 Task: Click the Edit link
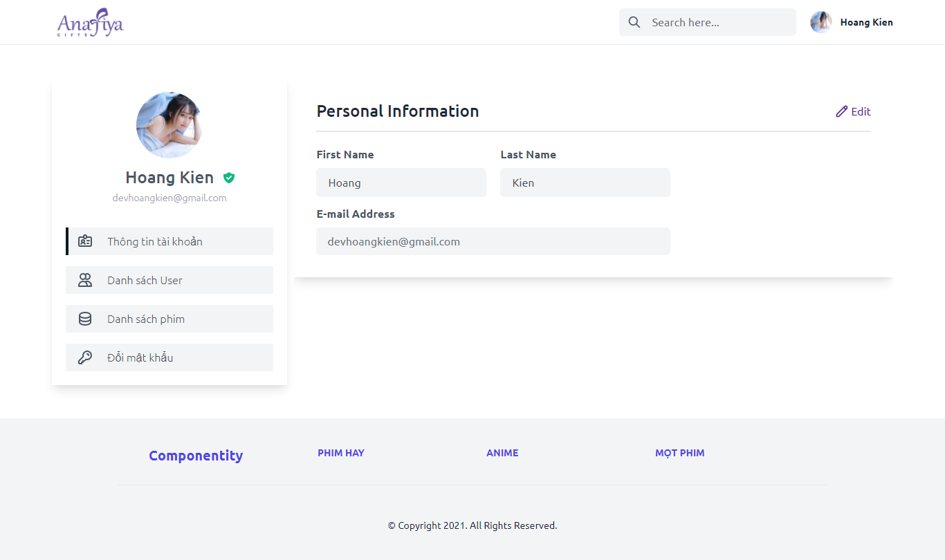click(x=854, y=111)
